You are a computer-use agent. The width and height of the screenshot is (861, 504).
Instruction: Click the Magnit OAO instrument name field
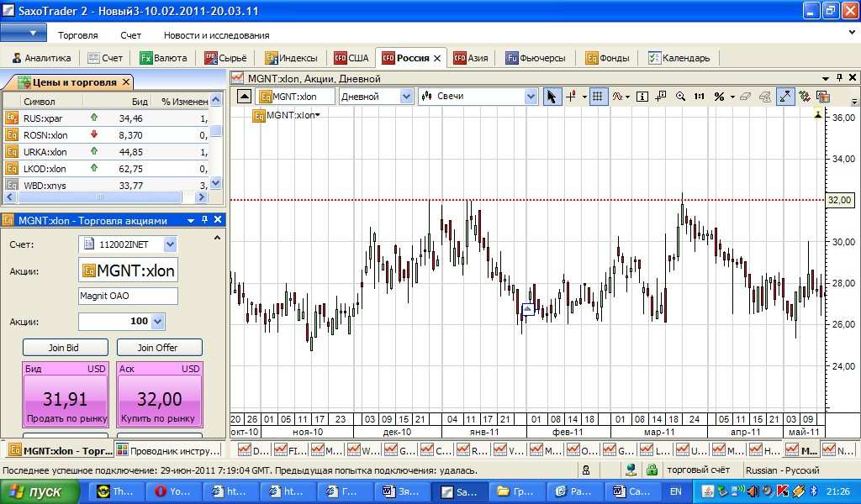[x=128, y=296]
